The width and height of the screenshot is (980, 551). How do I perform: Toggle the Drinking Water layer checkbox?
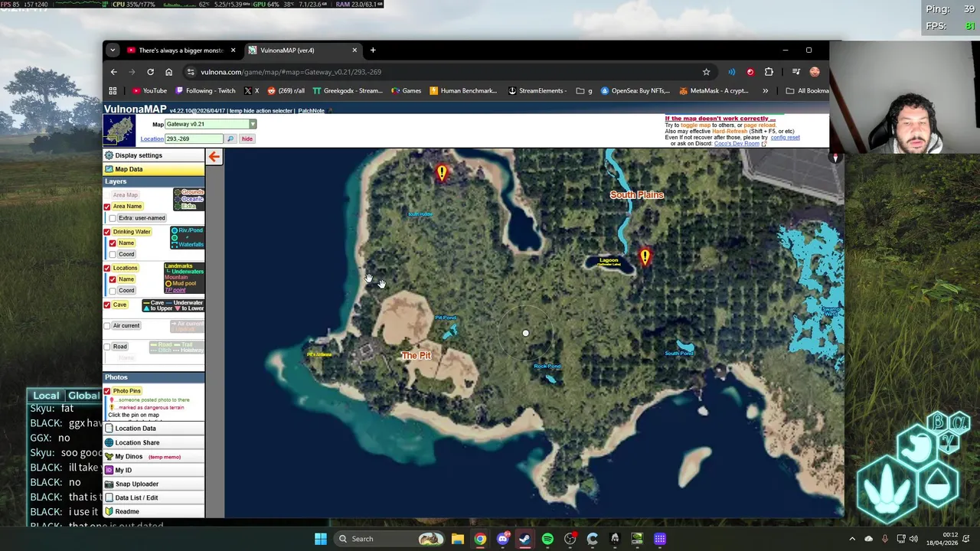107,232
